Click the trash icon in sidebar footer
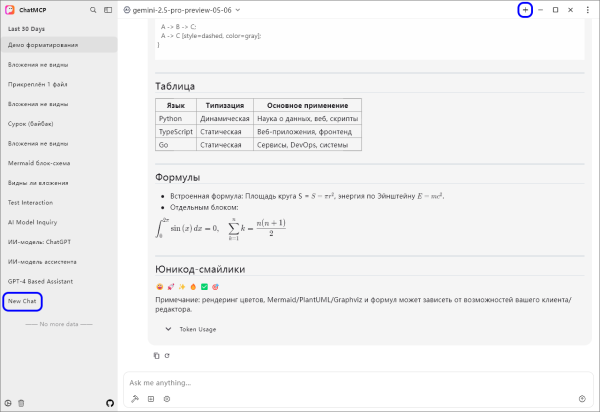Screen dimensions: 600x412 click(21, 402)
